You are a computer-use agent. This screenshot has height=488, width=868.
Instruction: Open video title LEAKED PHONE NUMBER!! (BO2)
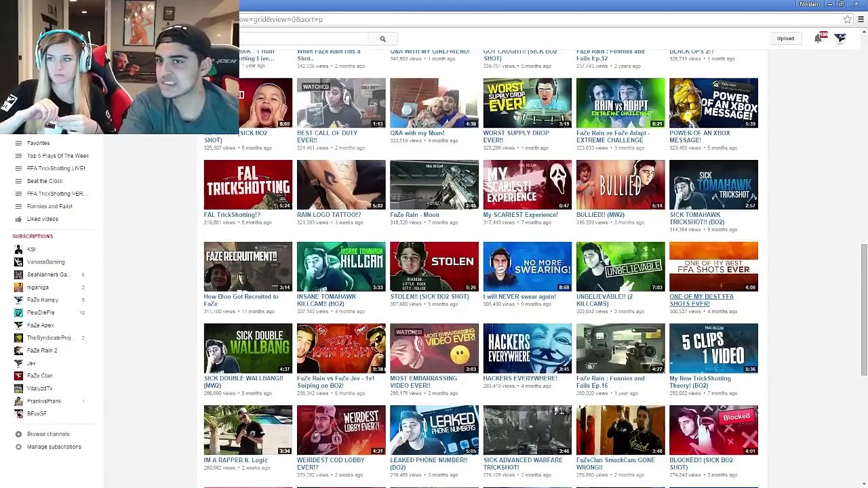pyautogui.click(x=429, y=464)
